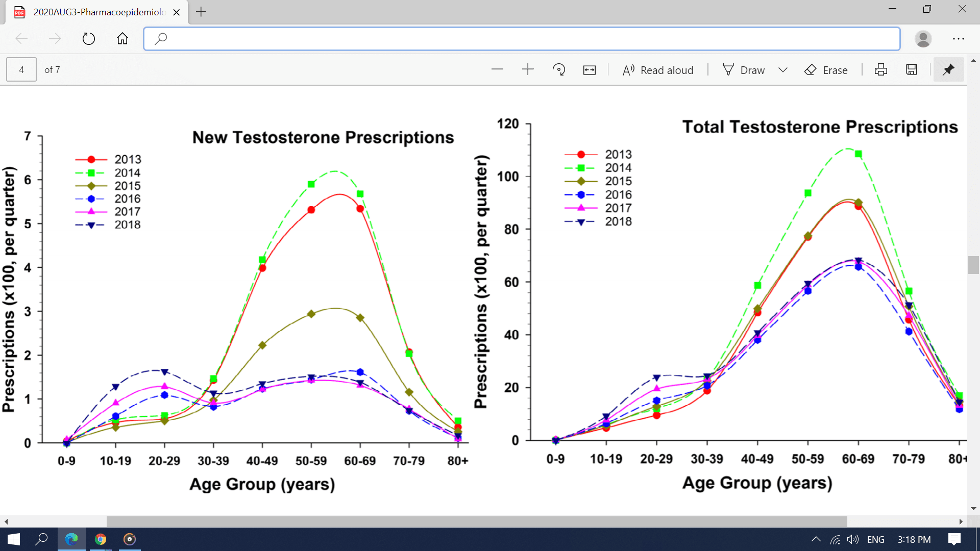Open the Wi-Fi network tray icon
Image resolution: width=980 pixels, height=551 pixels.
click(835, 539)
